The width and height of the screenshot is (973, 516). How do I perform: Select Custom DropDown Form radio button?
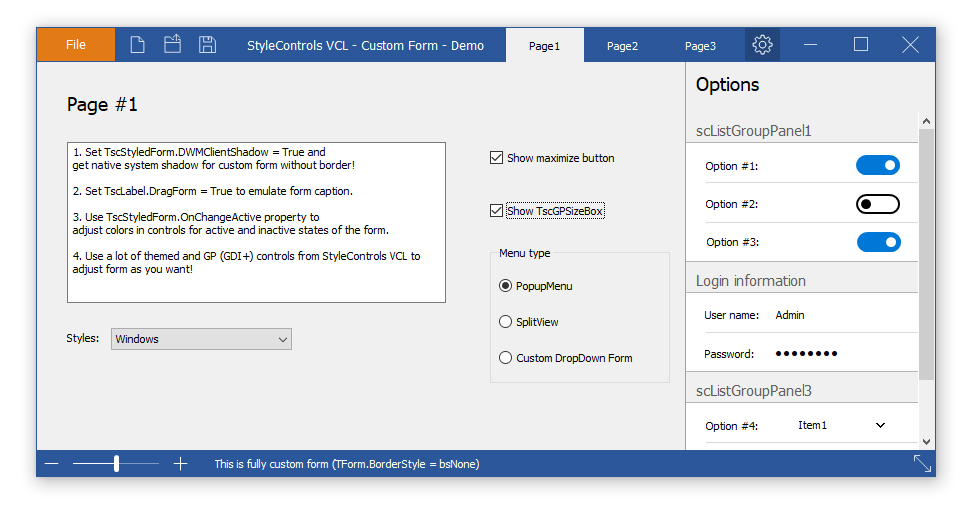(505, 358)
